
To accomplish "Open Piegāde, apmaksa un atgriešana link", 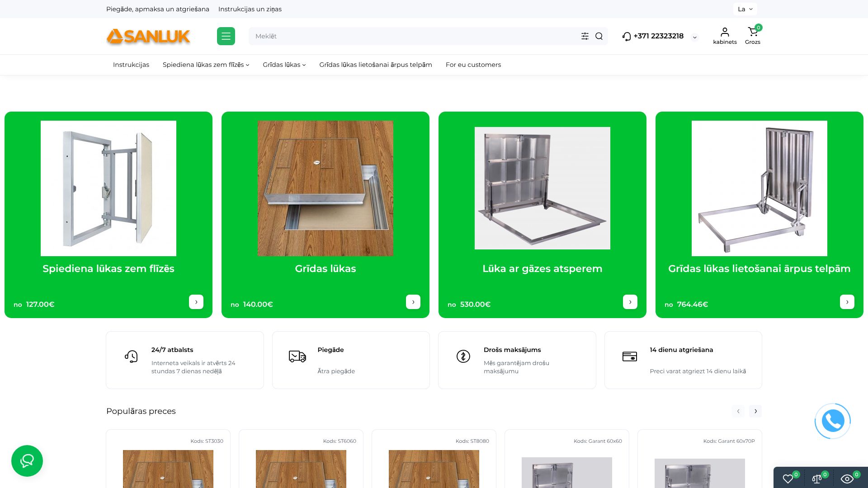I will 157,9.
